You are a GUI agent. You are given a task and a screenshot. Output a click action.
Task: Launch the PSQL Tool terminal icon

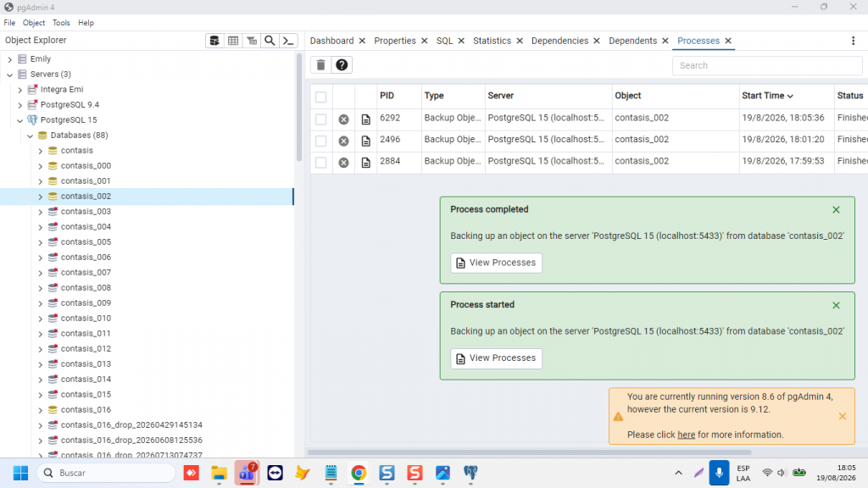pyautogui.click(x=288, y=41)
